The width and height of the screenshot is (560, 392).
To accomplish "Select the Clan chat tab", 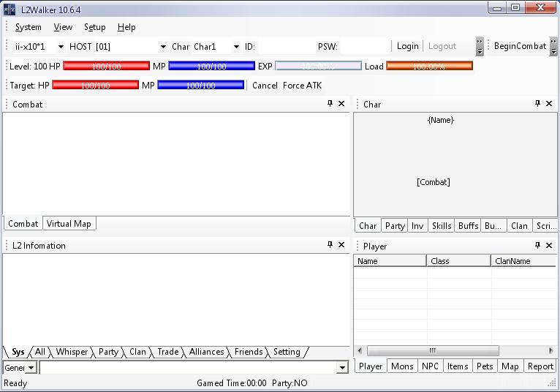I will [x=137, y=352].
